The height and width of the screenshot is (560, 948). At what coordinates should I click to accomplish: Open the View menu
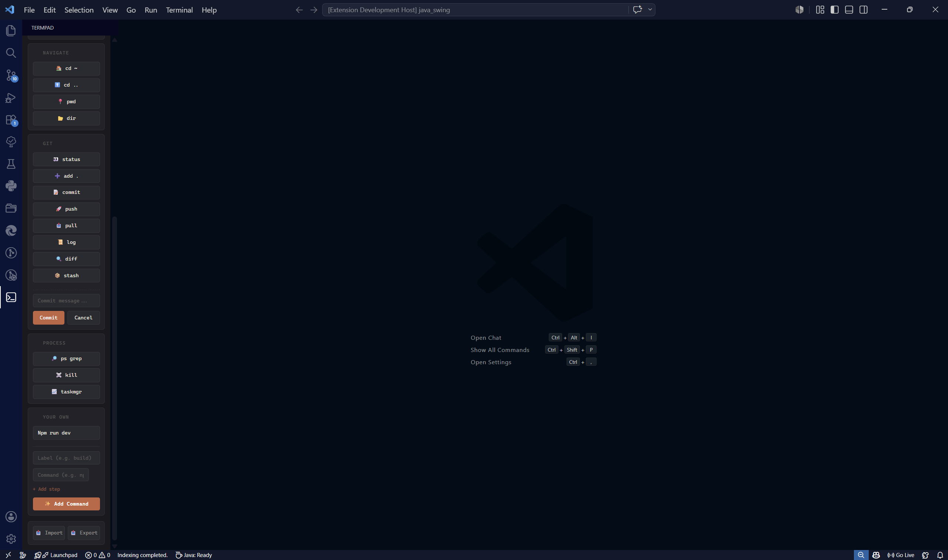110,10
